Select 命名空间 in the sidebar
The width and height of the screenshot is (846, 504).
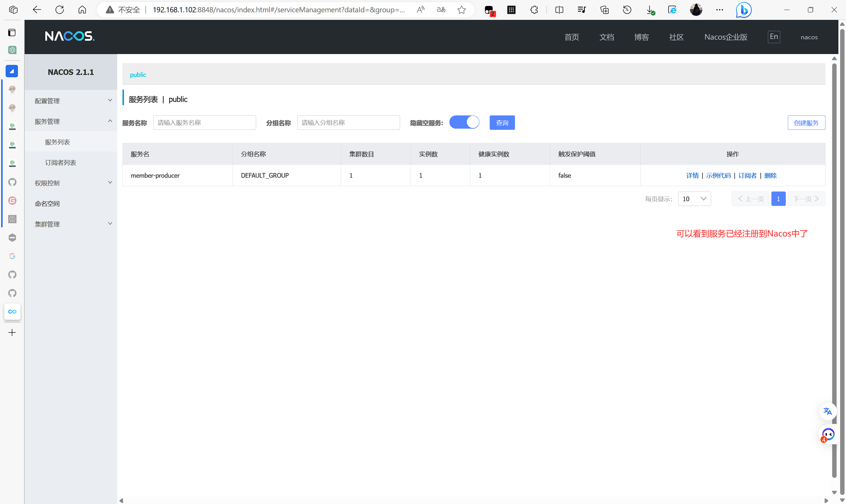pos(47,204)
